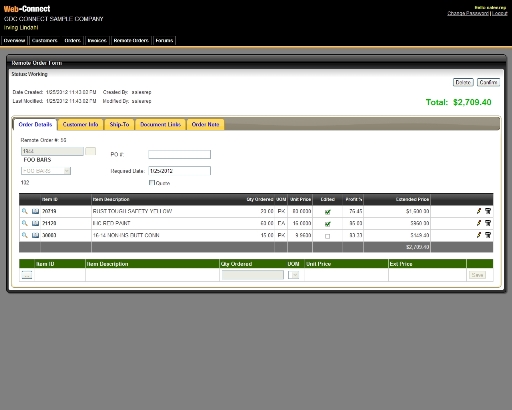Toggle Edited checkbox for item 30003
This screenshot has height=410, width=512.
(x=327, y=236)
